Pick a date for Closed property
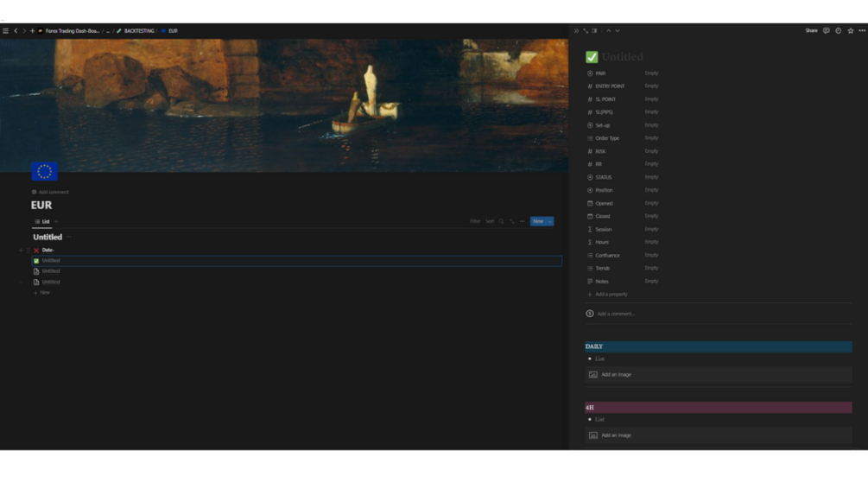 pos(651,216)
